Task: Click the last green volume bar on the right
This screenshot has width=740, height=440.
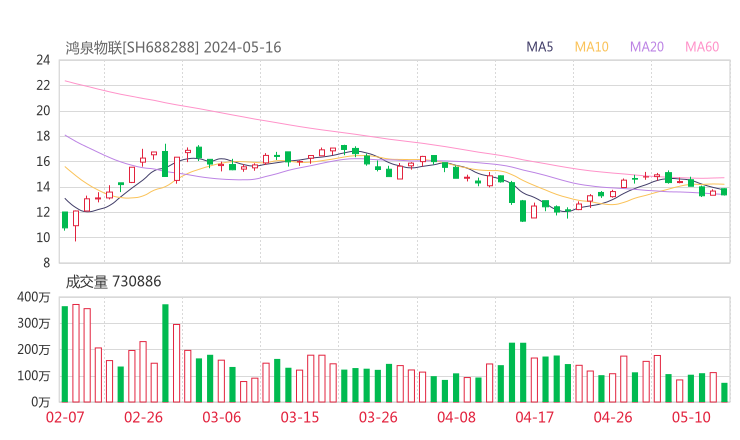Action: click(724, 393)
